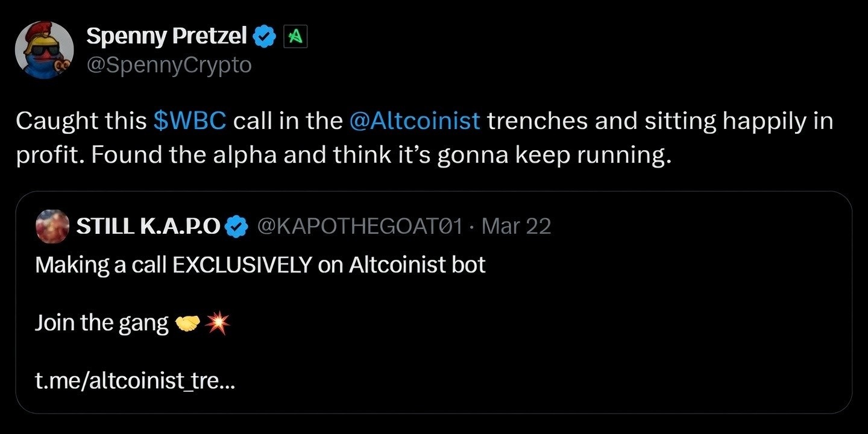Viewport: 868px width, 434px height.
Task: Click STILL K.A.P.O's blue verification badge
Action: [237, 226]
